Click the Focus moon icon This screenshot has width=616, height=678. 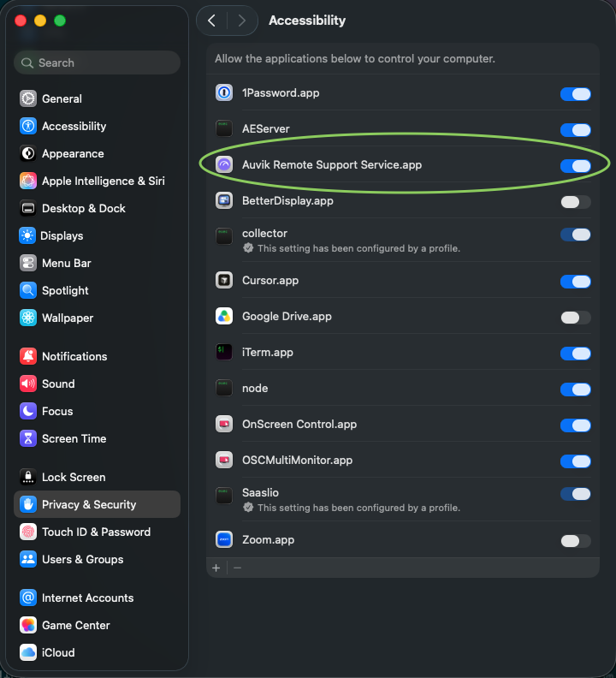coord(28,411)
